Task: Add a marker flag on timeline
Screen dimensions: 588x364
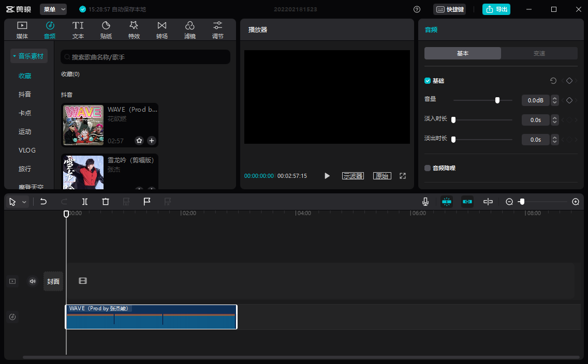Action: [x=147, y=202]
